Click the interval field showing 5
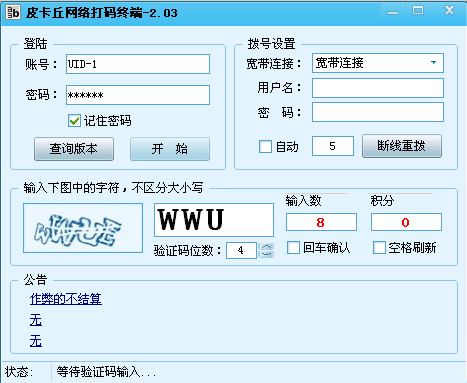 click(333, 146)
